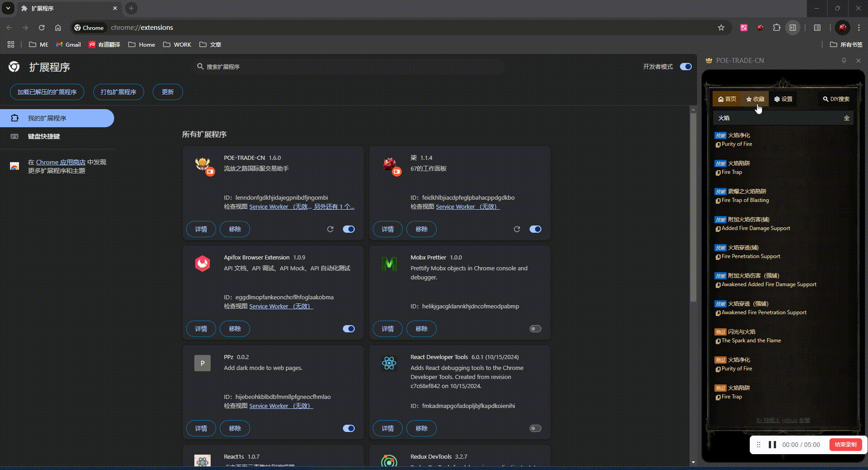Screen dimensions: 868x470
Task: Open the Home bookmarks folder
Action: pos(141,44)
